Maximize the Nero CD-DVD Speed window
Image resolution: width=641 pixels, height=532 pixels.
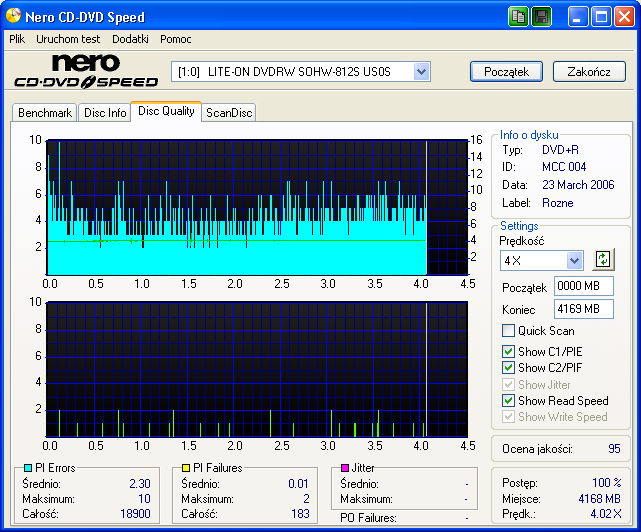click(601, 17)
